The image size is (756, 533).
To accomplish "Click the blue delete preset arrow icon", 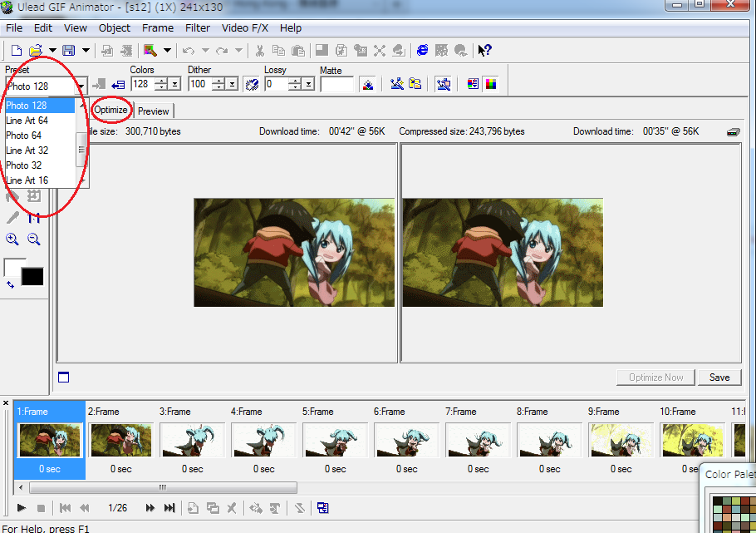I will (118, 85).
